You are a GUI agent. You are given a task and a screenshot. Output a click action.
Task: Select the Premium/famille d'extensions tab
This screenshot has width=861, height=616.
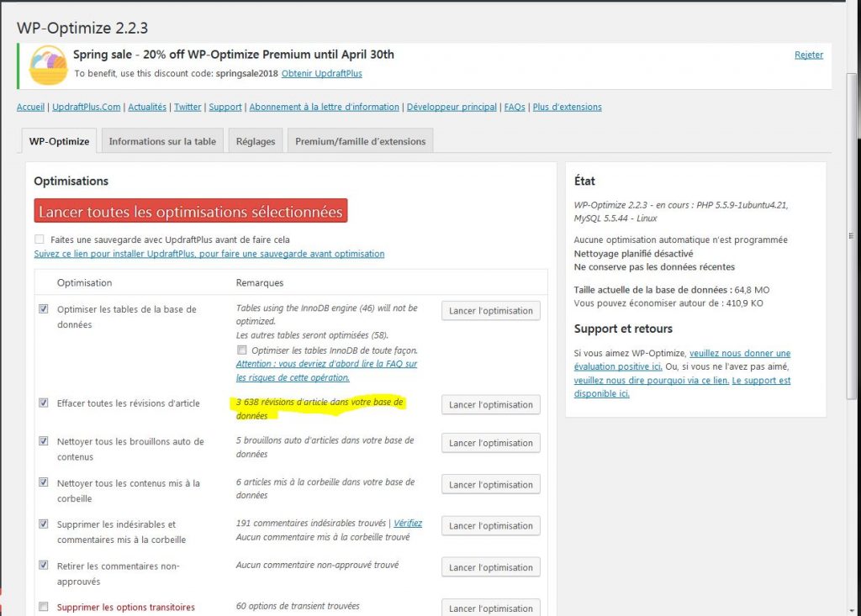pyautogui.click(x=360, y=141)
